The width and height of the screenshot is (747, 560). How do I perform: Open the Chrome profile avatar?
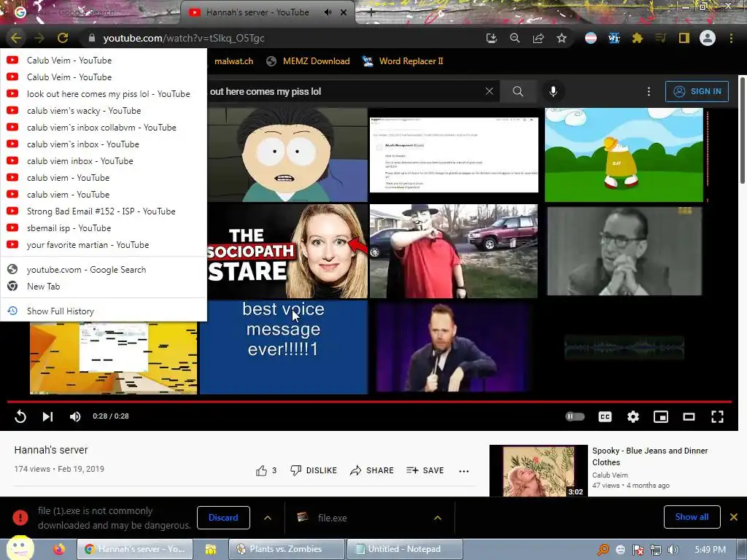coord(708,38)
